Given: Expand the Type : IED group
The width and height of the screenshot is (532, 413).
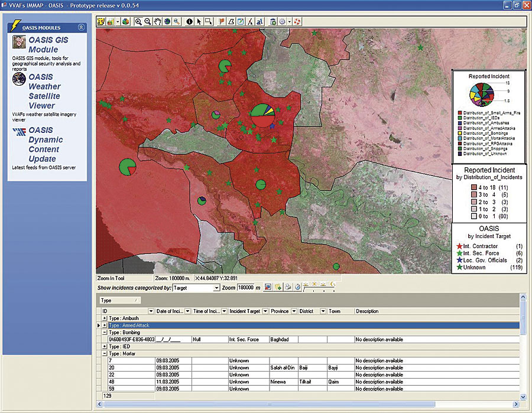Looking at the screenshot, I should click(x=105, y=346).
